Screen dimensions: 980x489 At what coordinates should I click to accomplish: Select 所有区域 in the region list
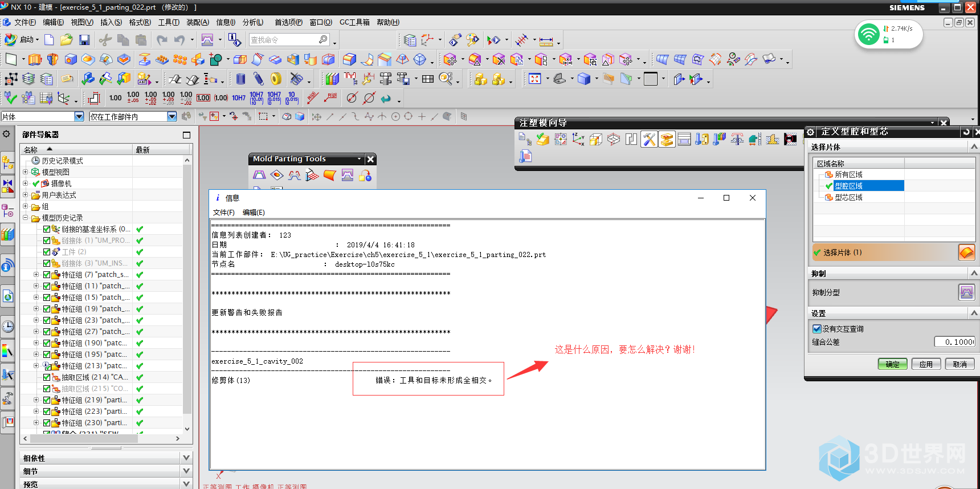tap(848, 174)
